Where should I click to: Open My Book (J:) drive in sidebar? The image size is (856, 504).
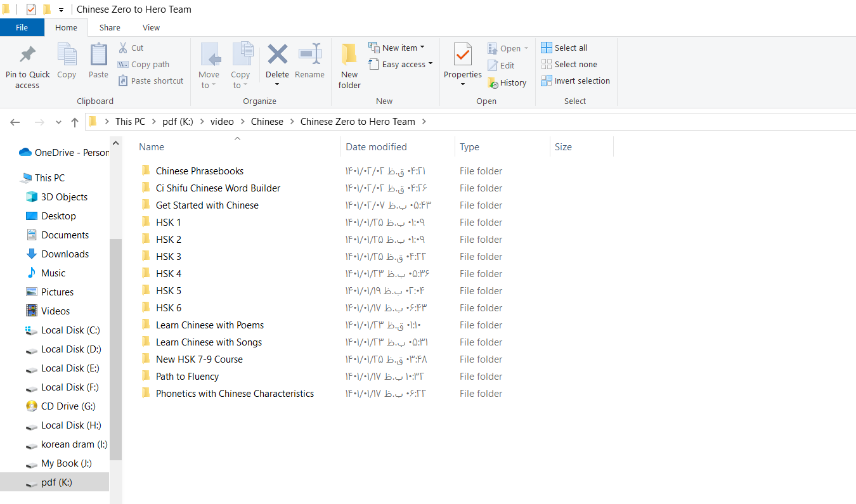[59, 463]
